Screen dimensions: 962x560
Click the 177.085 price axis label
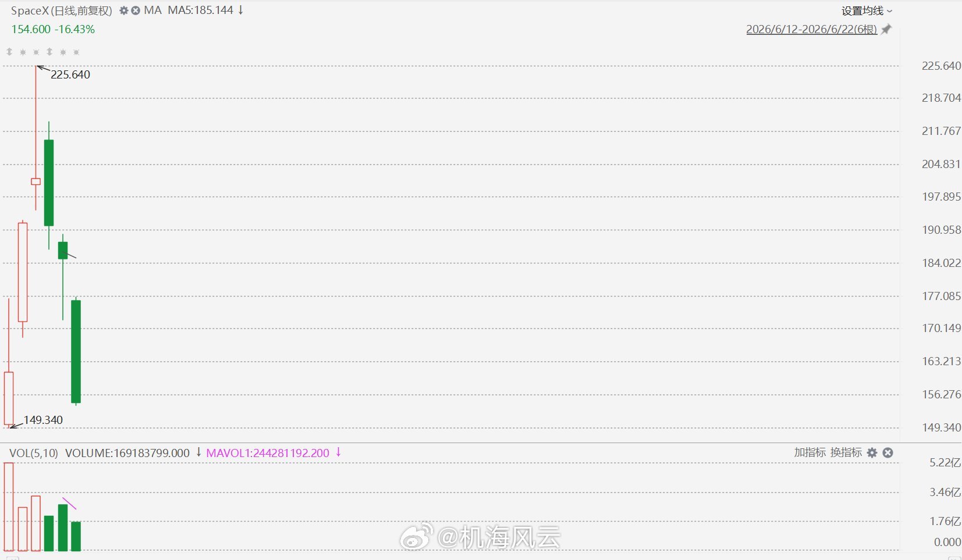pos(941,296)
